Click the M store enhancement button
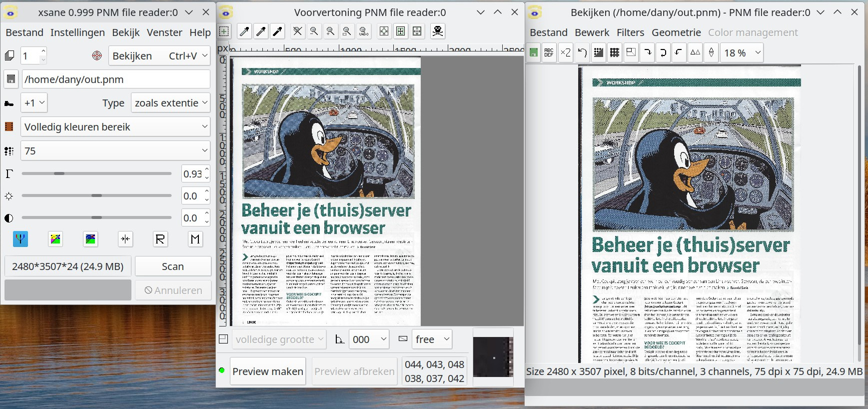Image resolution: width=868 pixels, height=409 pixels. pos(195,239)
